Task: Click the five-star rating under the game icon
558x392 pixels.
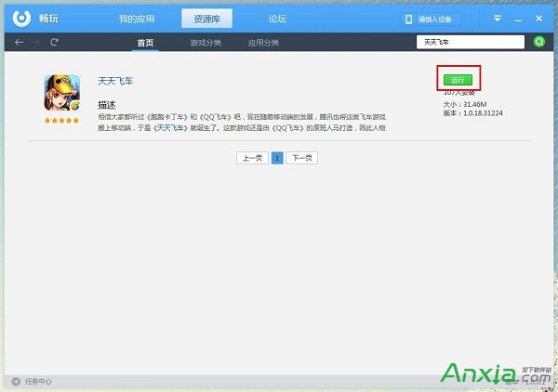Action: click(x=61, y=121)
